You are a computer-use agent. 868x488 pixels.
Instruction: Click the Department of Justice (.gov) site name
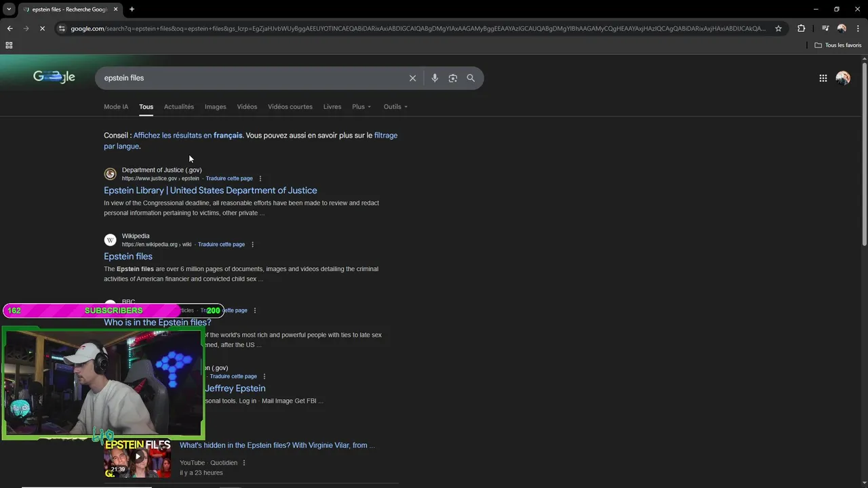coord(161,170)
